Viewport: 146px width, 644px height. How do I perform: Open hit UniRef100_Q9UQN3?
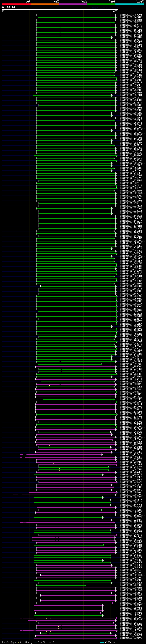point(131,598)
